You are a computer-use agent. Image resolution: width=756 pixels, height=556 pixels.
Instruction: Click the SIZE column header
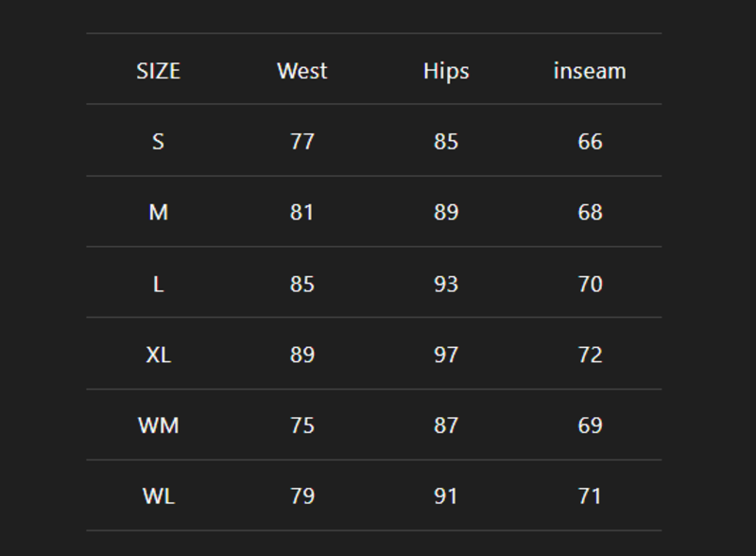point(158,71)
